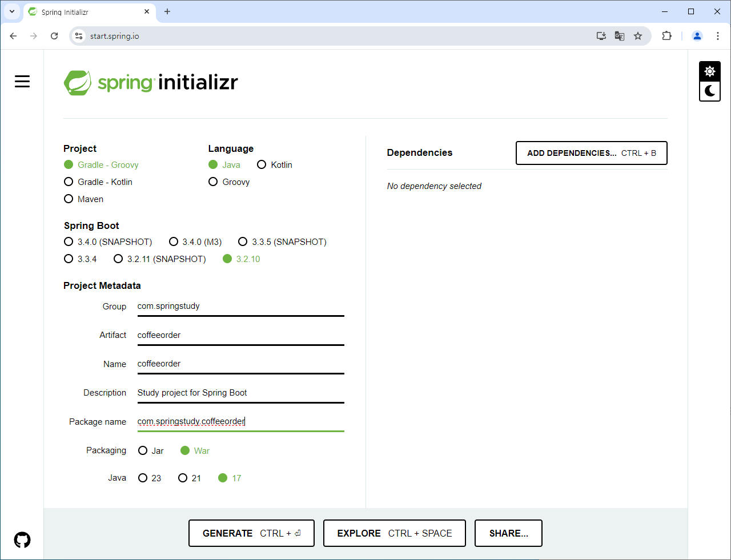Click the Group input field
Screen dimensions: 731x560
(x=240, y=307)
